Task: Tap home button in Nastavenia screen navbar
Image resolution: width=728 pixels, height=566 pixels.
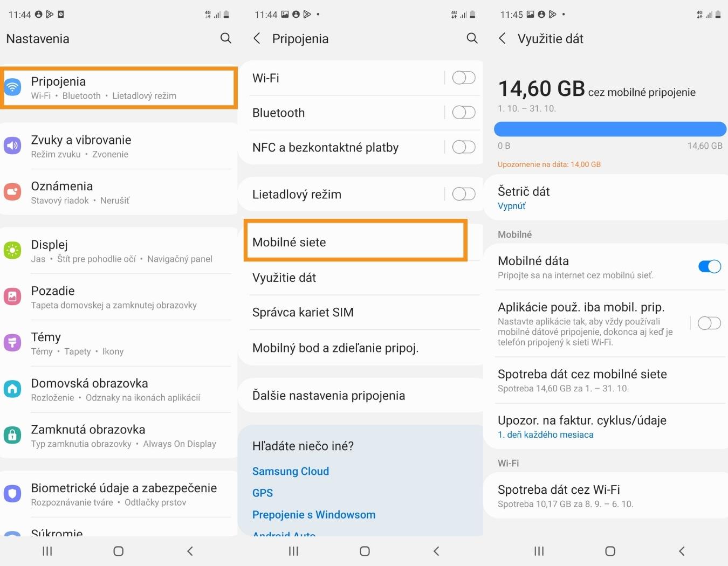Action: 119,551
